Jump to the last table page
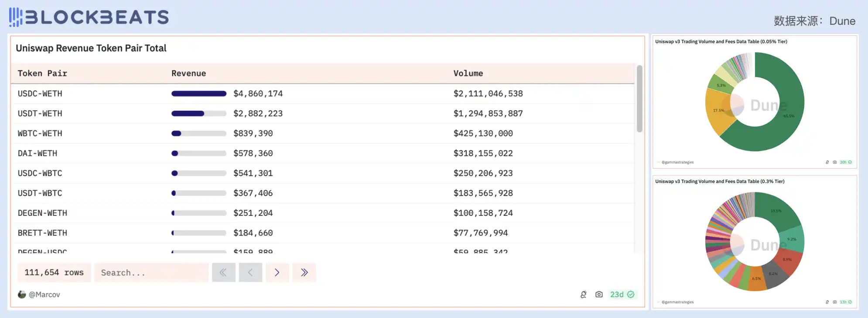The width and height of the screenshot is (868, 318). click(304, 272)
